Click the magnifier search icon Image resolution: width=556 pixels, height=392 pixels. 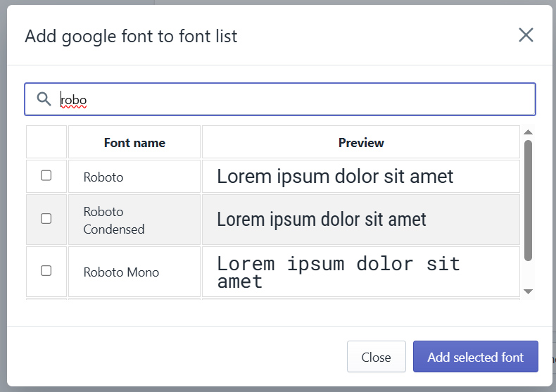pyautogui.click(x=44, y=99)
